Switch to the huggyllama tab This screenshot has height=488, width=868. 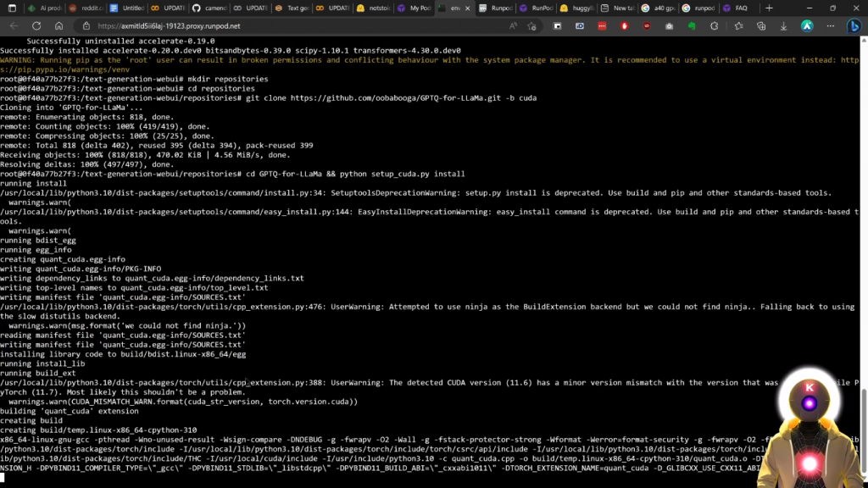[576, 8]
